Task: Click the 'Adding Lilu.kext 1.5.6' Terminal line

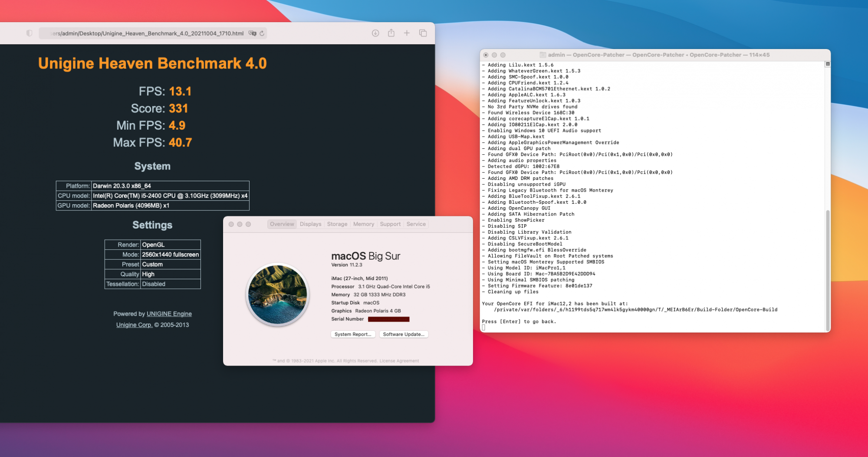Action: 518,65
